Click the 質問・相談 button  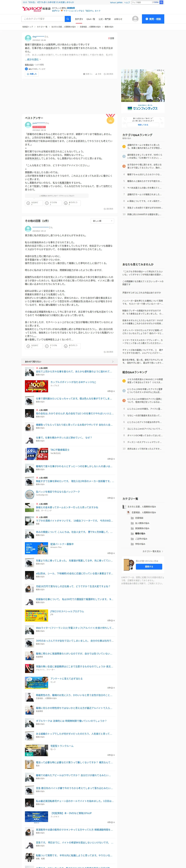pyautogui.click(x=153, y=19)
